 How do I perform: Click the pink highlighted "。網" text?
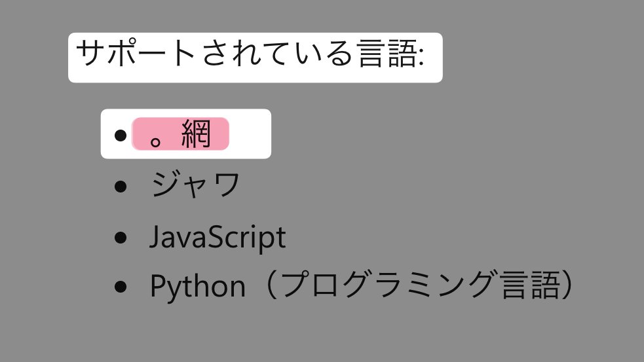[180, 134]
